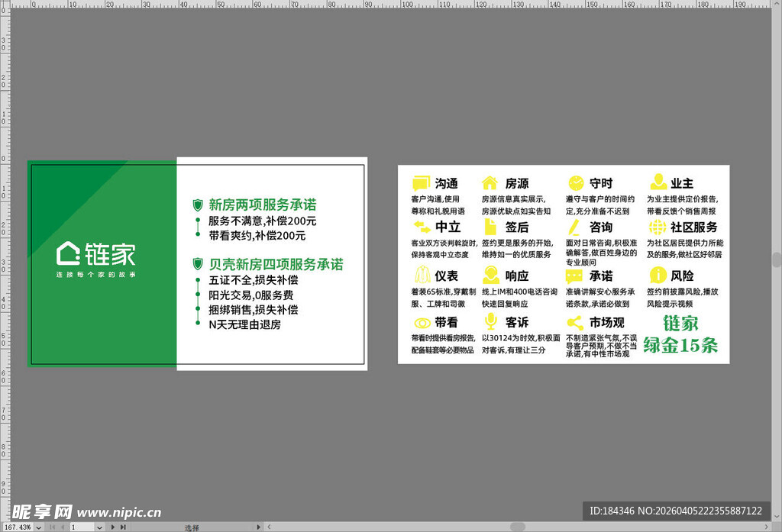
Task: Select the yellow clock icon next to 守时
Action: (x=576, y=183)
